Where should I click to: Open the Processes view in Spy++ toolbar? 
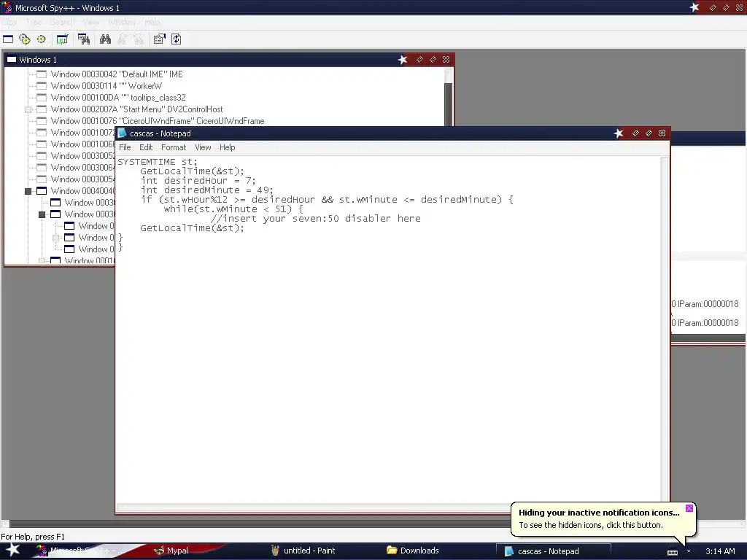(25, 39)
